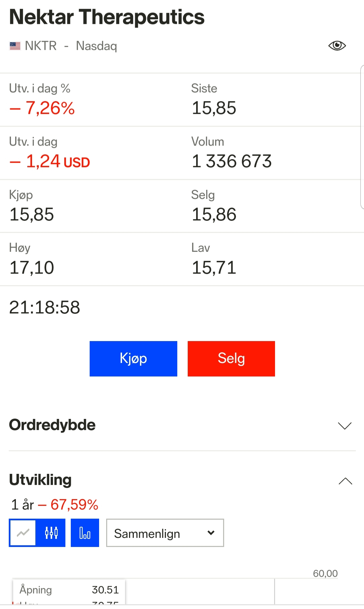This screenshot has height=609, width=364.
Task: Expand the Ordredybde chevron arrow
Action: coord(344,425)
